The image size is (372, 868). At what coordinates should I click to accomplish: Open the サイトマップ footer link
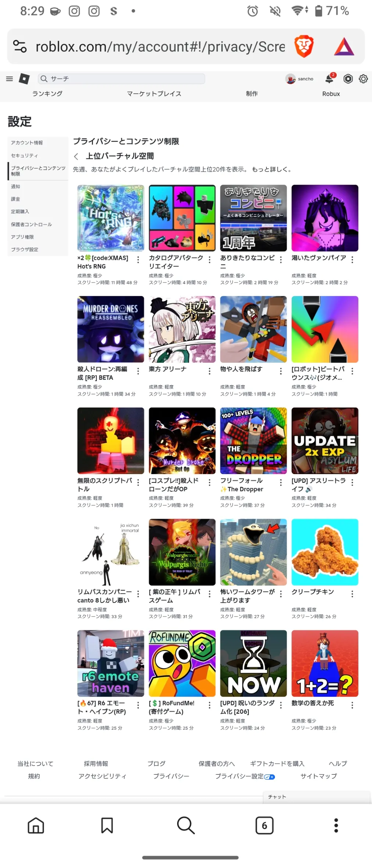click(319, 776)
